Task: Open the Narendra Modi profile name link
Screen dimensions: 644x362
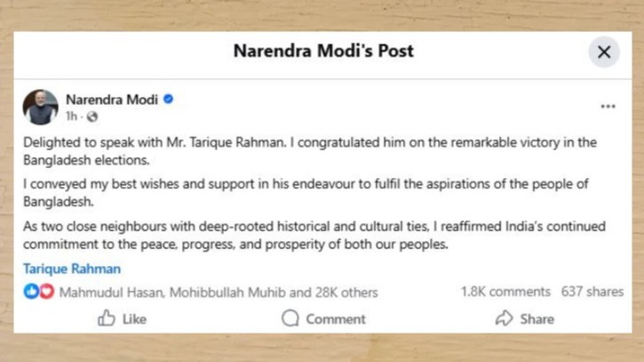Action: (x=111, y=100)
